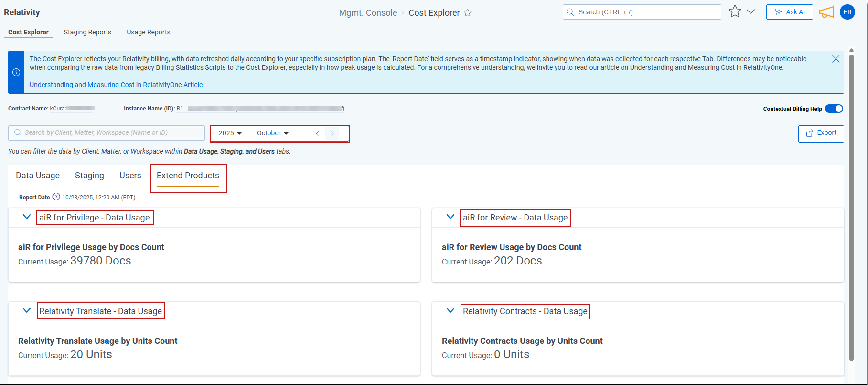Switch to the Staging Reports tab
This screenshot has height=385, width=868.
(x=87, y=32)
